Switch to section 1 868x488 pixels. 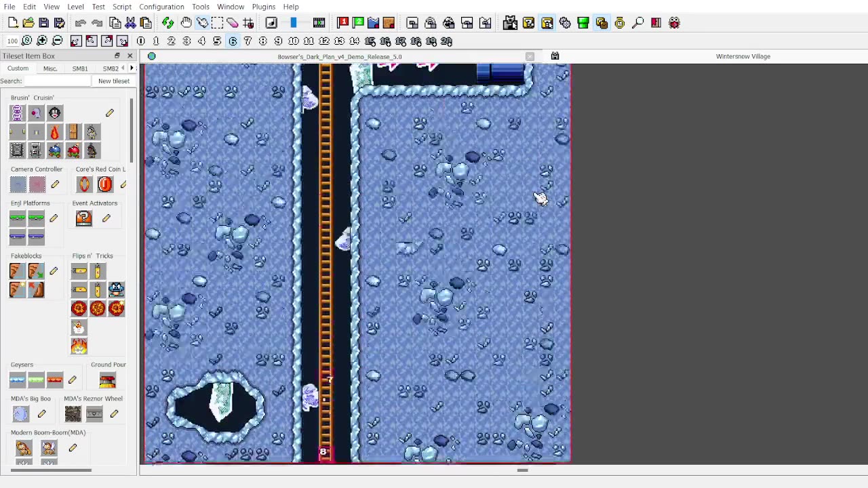pos(156,41)
